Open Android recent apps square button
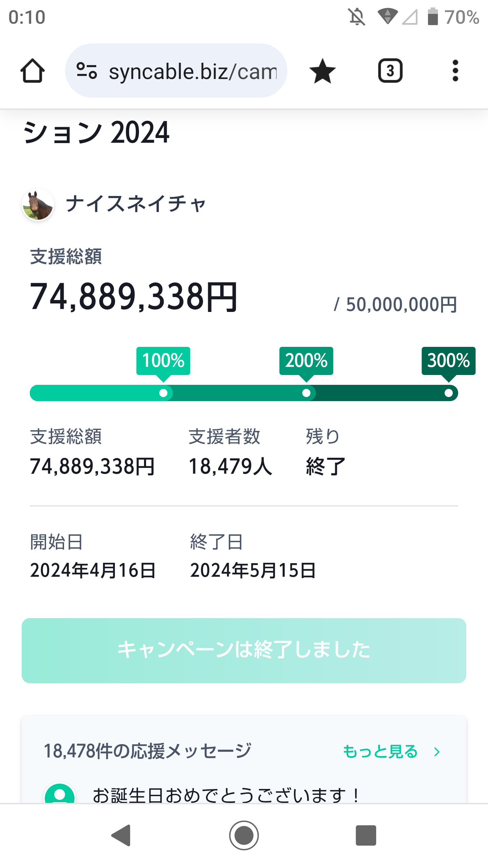 [x=366, y=835]
